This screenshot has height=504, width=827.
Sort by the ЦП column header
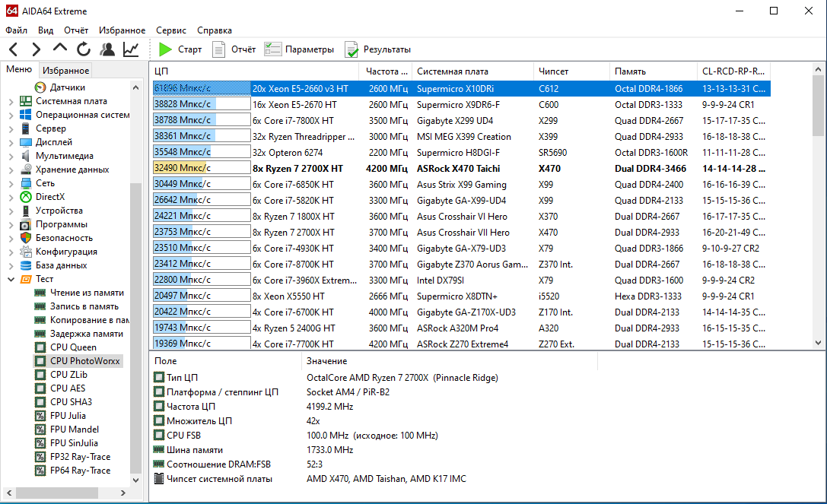254,71
